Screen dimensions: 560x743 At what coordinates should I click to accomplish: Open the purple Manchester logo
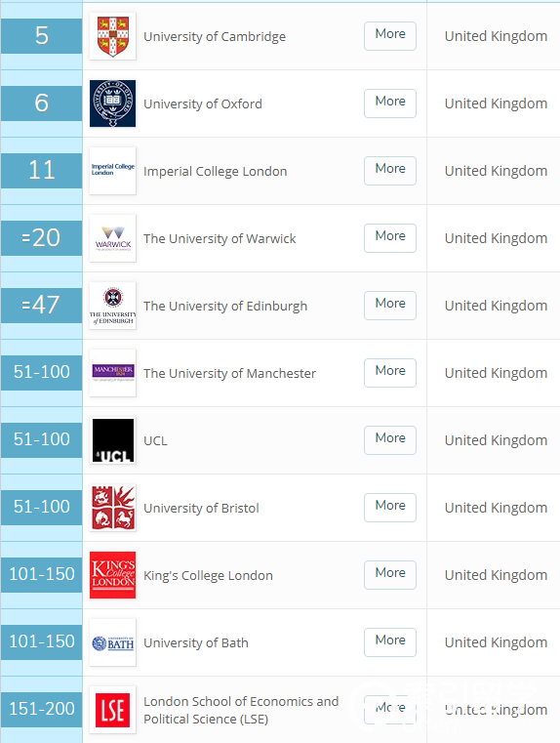112,372
